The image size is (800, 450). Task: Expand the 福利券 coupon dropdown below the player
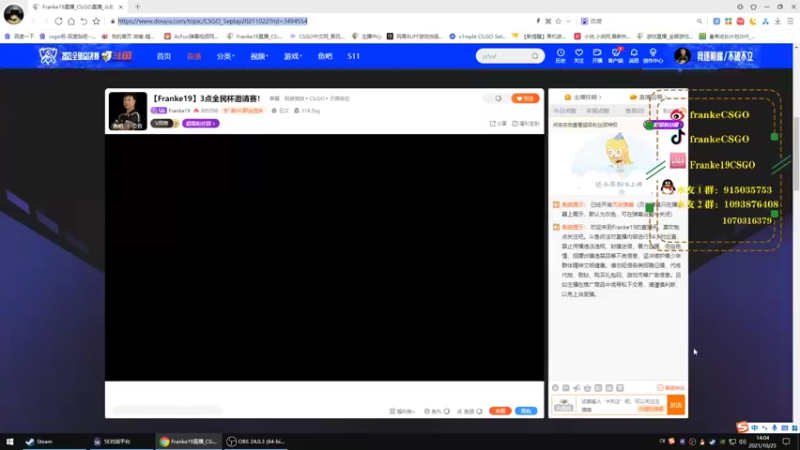coord(402,411)
